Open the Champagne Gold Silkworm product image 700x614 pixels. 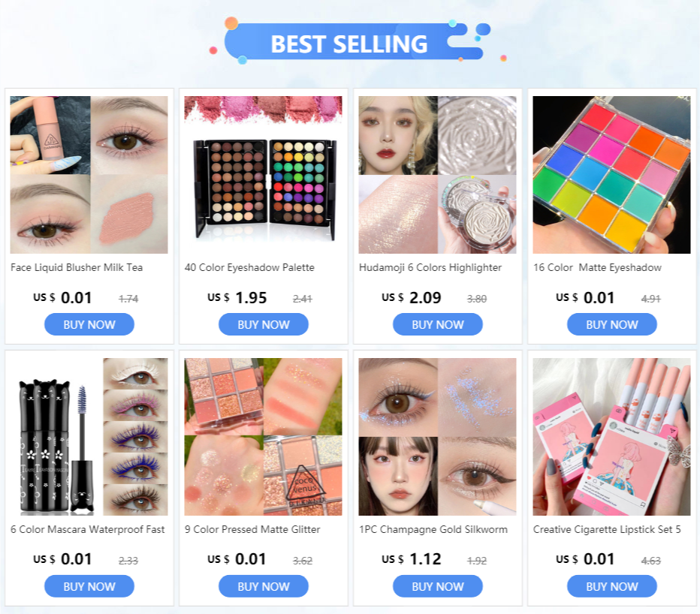coord(437,436)
